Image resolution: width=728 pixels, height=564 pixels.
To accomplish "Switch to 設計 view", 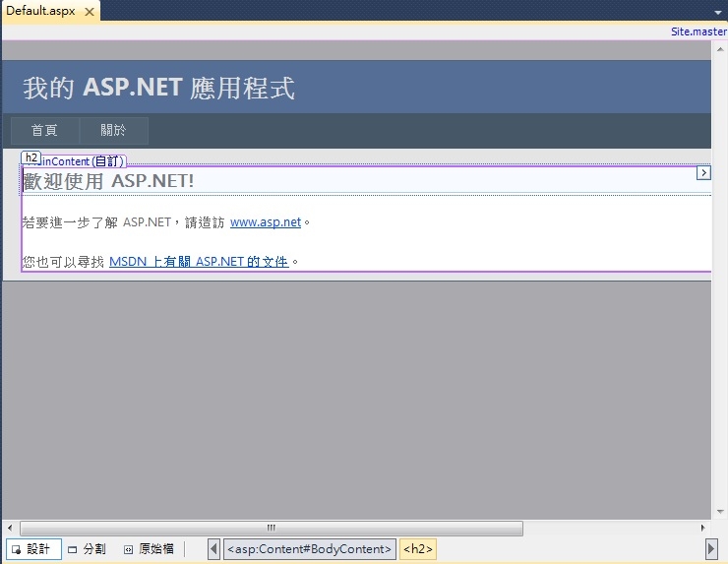I will (33, 549).
